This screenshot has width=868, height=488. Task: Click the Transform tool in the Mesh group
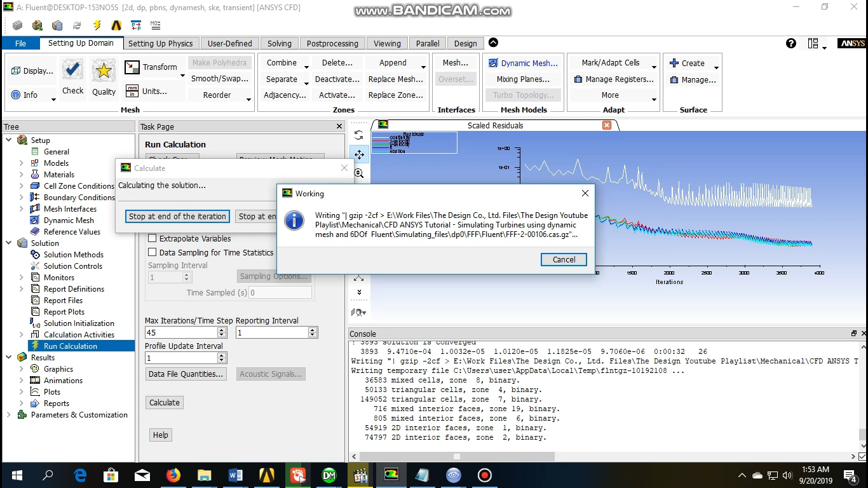coord(153,67)
